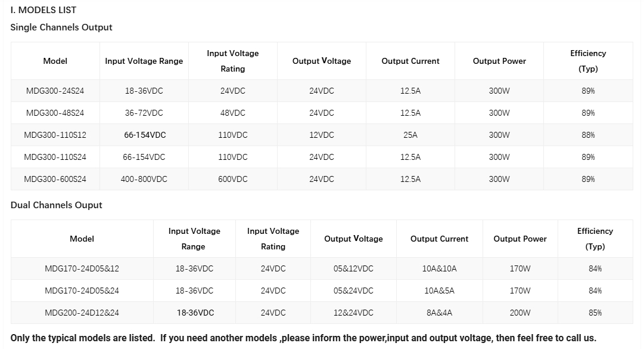Select the MDG170-24D05&24 model entry
This screenshot has height=349, width=644.
(x=82, y=291)
